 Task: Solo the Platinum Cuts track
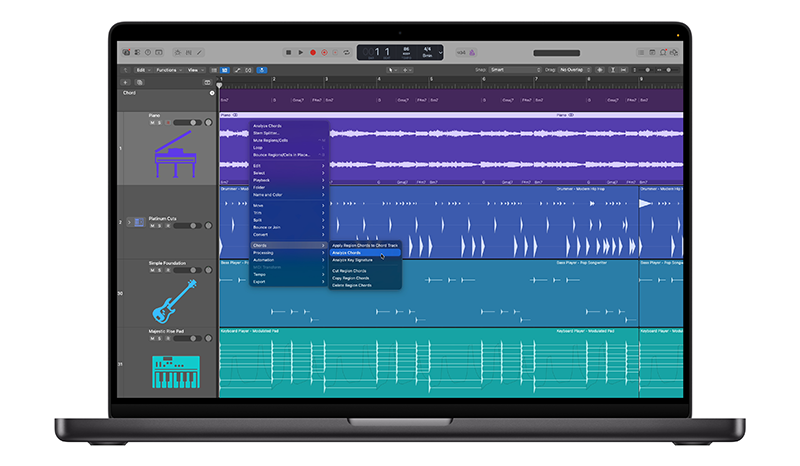(x=160, y=226)
